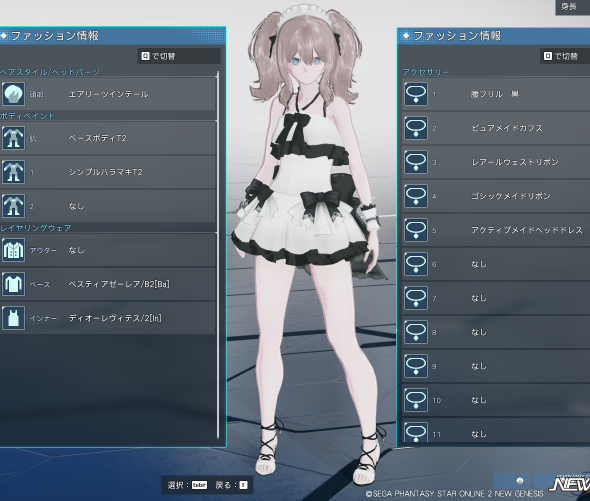Click the ボディペイント section header
Screen dimensions: 590x501
27,116
